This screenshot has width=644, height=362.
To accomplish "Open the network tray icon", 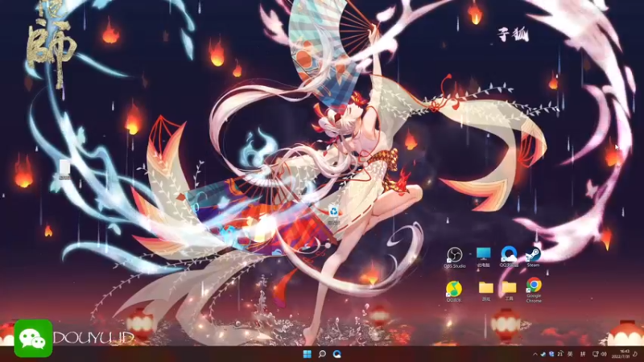I will (595, 354).
